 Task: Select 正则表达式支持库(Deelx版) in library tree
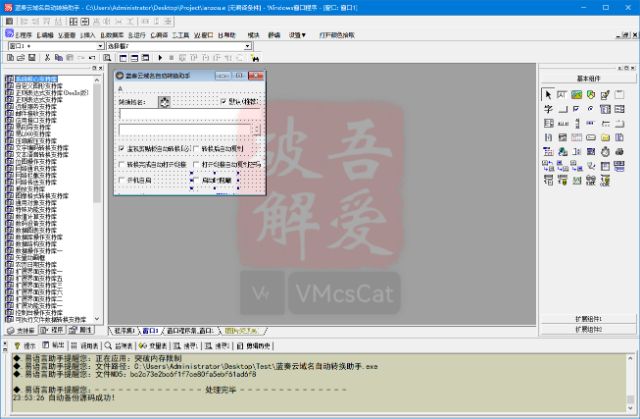click(52, 93)
